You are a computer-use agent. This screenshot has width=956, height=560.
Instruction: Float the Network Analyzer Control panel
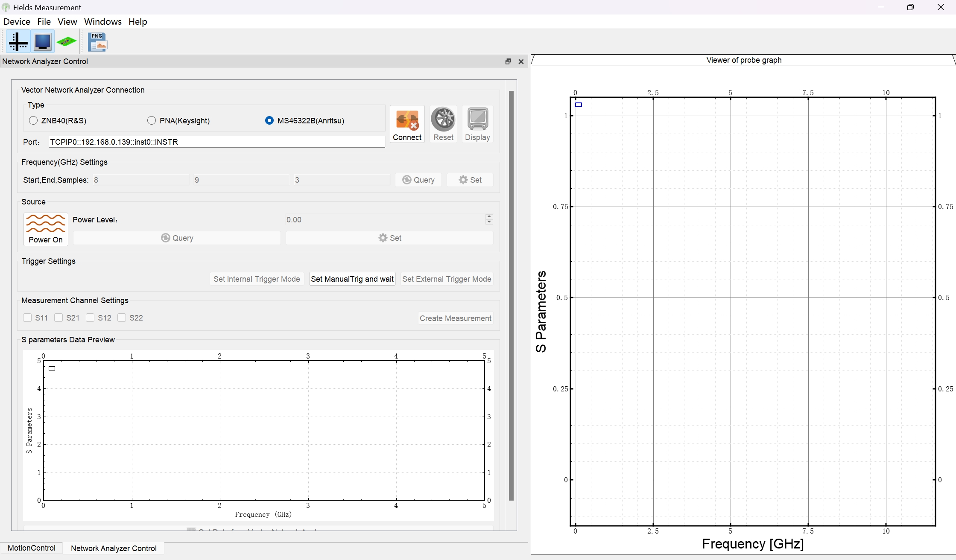(508, 61)
